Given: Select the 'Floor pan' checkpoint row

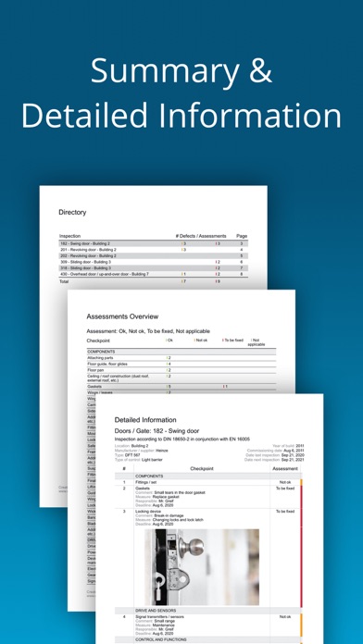Looking at the screenshot, I should point(181,370).
